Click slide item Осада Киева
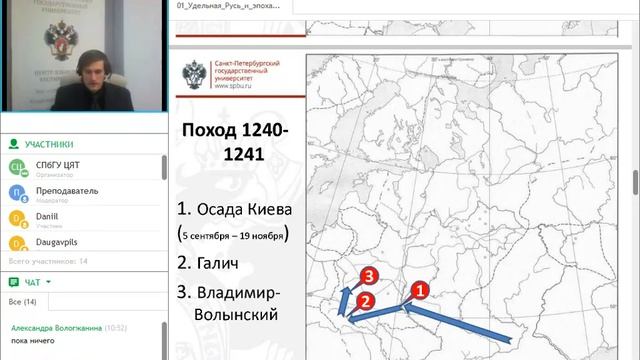Viewport: 640px width, 360px height. (x=244, y=209)
